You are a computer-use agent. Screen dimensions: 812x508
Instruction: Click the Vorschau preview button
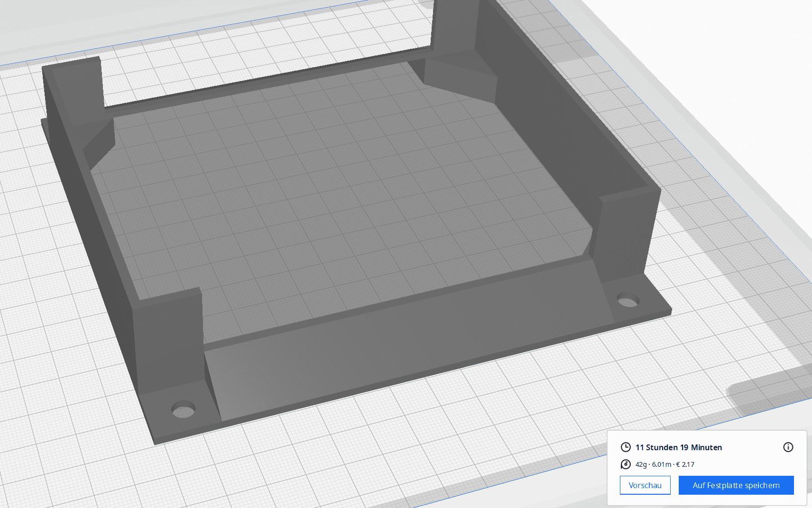pos(645,485)
